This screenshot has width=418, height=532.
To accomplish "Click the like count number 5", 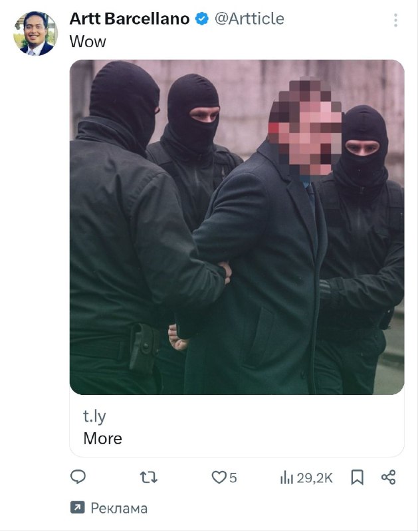I will tap(233, 478).
